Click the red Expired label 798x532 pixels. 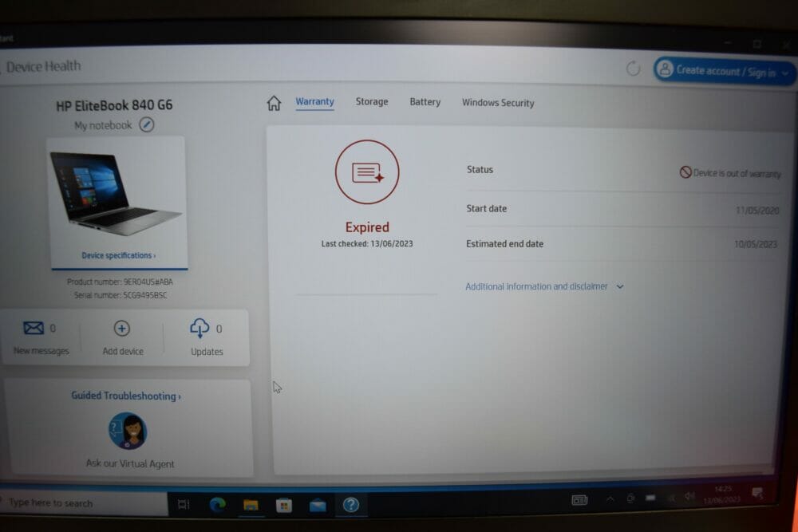click(367, 227)
